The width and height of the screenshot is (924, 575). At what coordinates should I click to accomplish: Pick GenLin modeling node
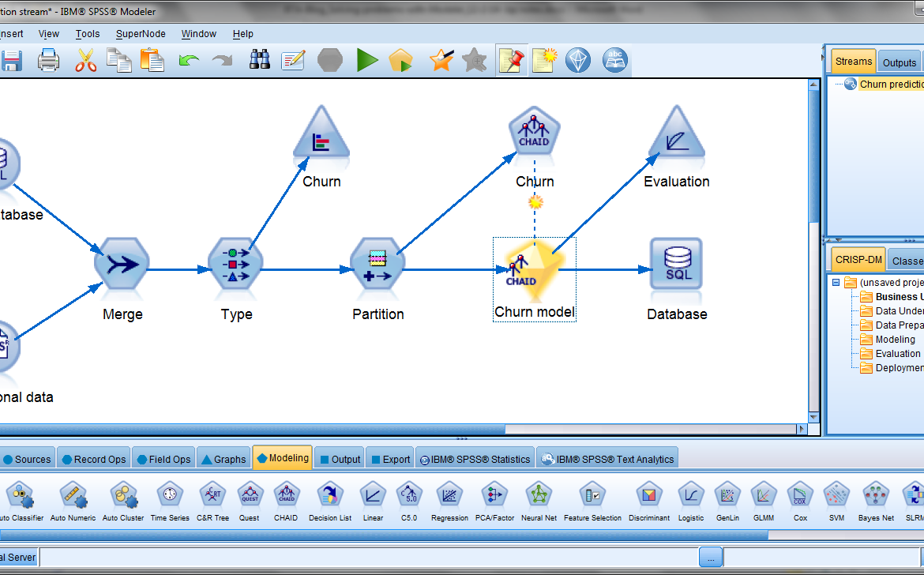[727, 502]
